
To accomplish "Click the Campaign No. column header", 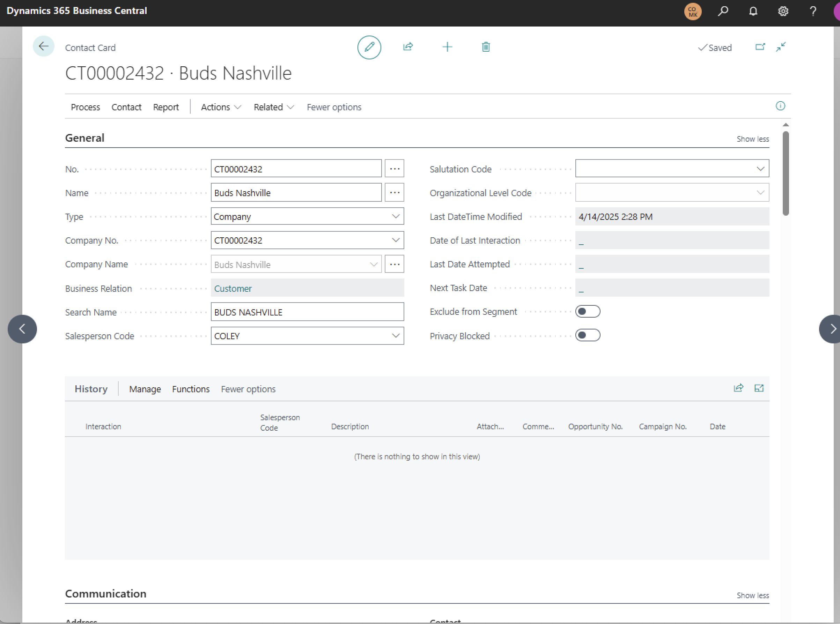I will [x=663, y=426].
